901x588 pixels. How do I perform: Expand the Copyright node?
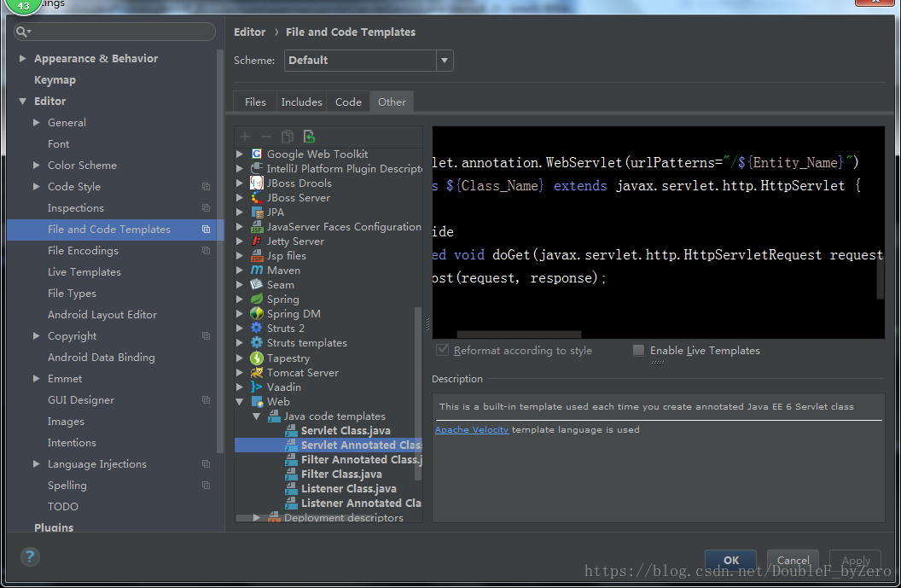tap(36, 335)
